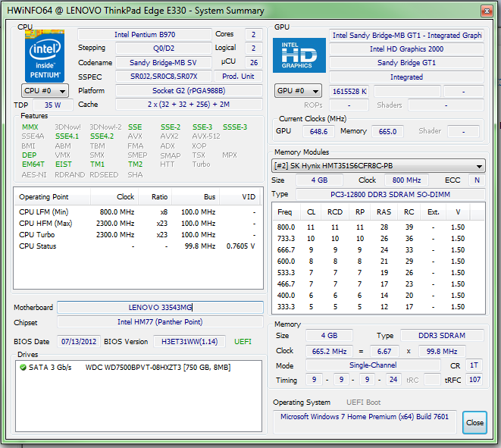Screen dimensions: 501x448
Task: Click the Q0/D2 stepping field
Action: 164,49
